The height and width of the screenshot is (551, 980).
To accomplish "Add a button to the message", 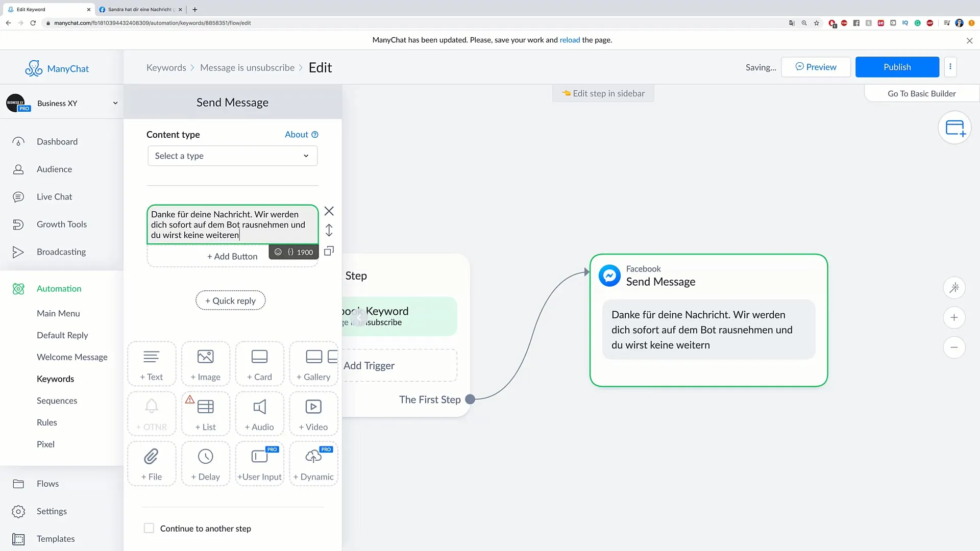I will (232, 256).
